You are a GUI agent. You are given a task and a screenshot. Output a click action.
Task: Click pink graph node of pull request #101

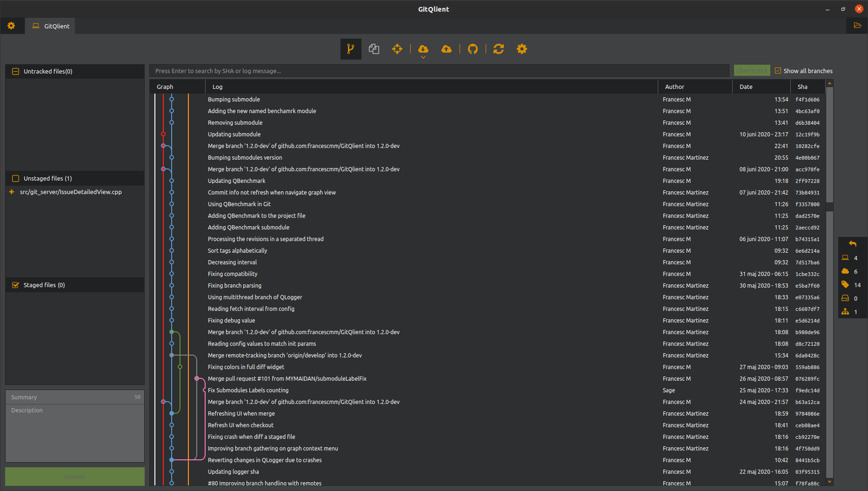click(197, 378)
